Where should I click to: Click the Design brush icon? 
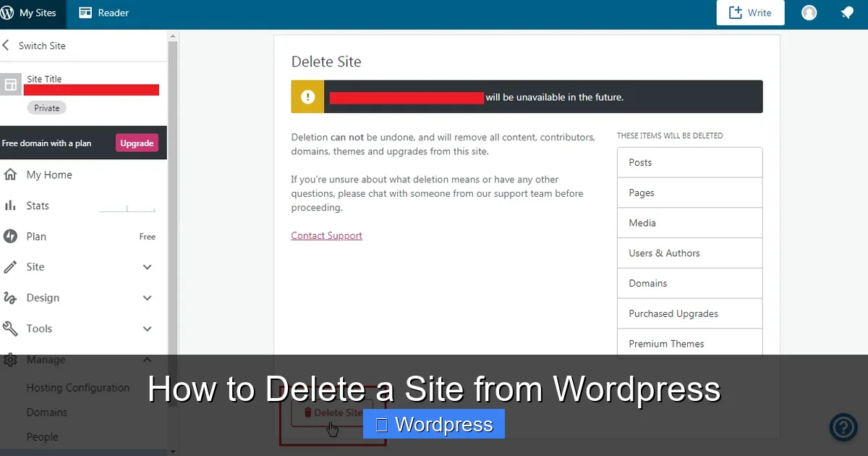point(11,297)
